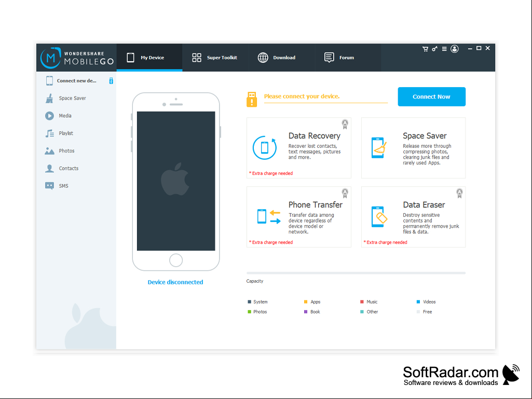
Task: Open the Download tab
Action: point(282,58)
